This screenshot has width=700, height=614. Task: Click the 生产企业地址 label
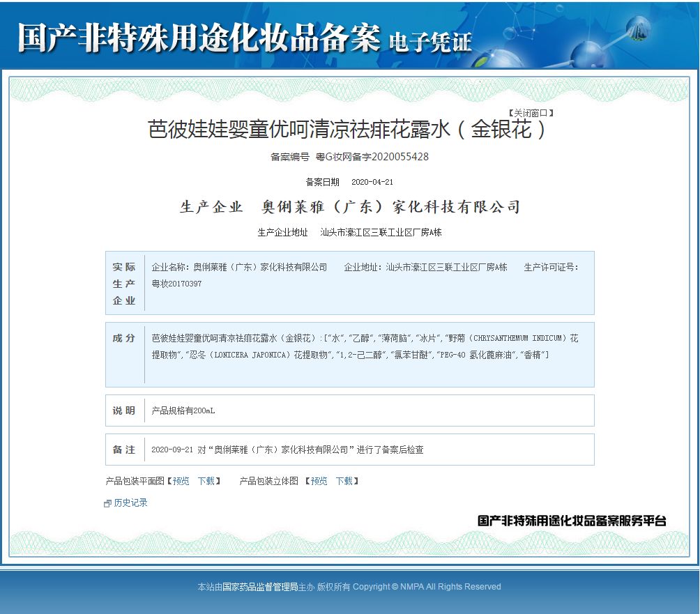click(x=282, y=233)
